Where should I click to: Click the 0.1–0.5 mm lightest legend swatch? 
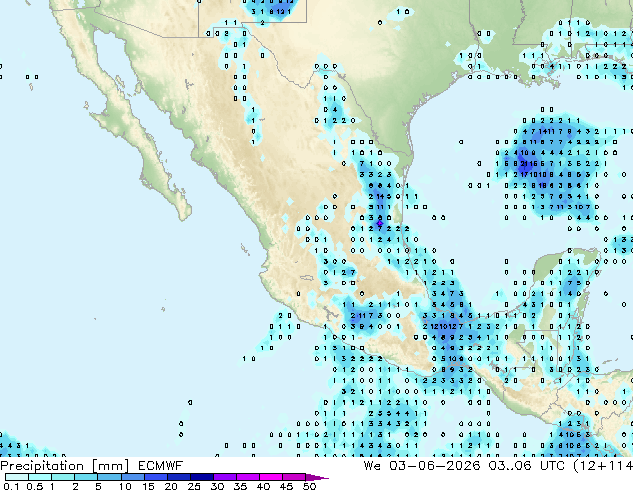pos(17,477)
